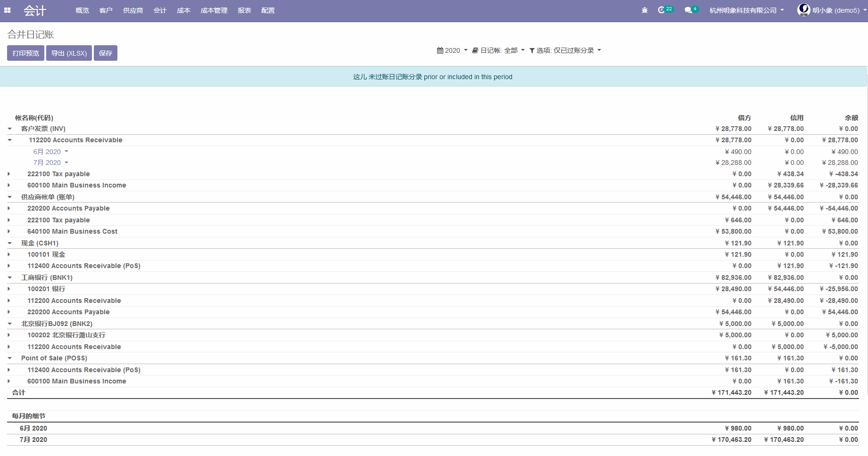This screenshot has height=456, width=868.
Task: Click the 导出 (XLSX) button
Action: tap(69, 53)
